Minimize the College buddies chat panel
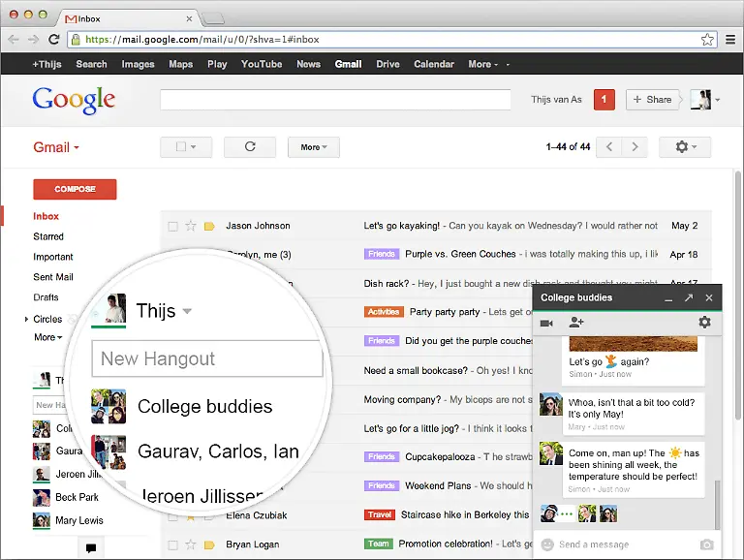Screen dimensions: 744x560 click(668, 298)
